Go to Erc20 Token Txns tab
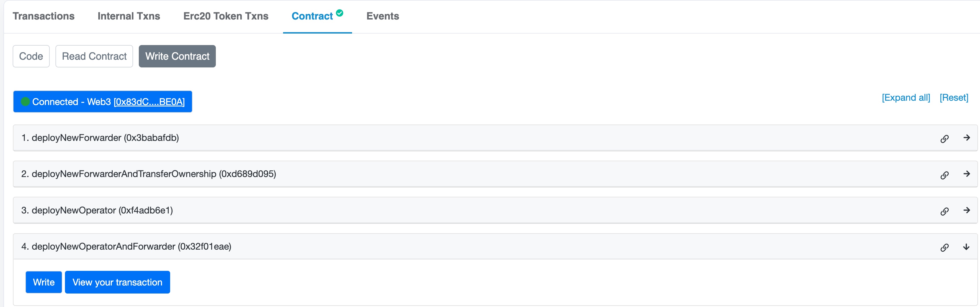The image size is (980, 307). point(226,16)
